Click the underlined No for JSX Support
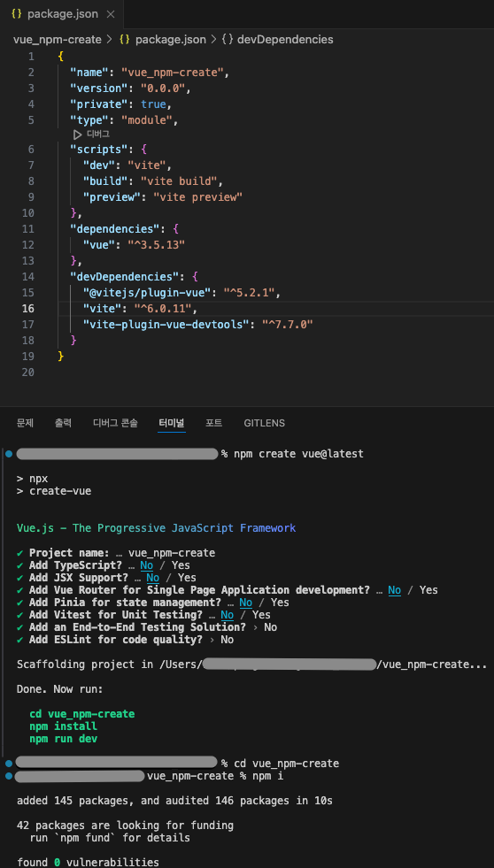 click(x=152, y=578)
